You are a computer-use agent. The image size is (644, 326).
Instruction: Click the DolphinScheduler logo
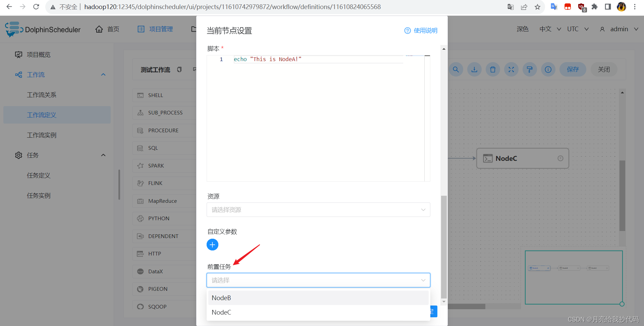tap(43, 30)
